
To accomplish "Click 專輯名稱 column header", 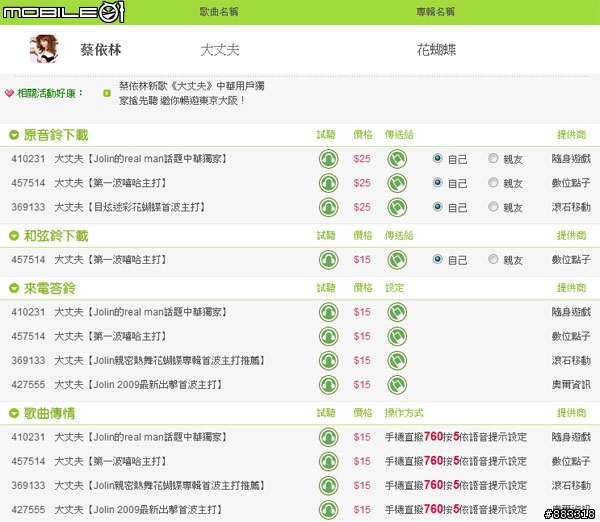I will (435, 12).
